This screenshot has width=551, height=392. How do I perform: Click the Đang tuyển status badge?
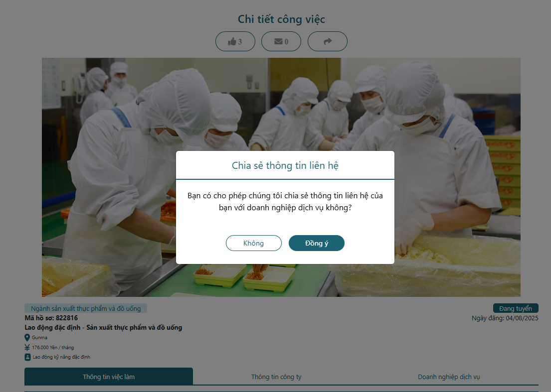pos(516,308)
